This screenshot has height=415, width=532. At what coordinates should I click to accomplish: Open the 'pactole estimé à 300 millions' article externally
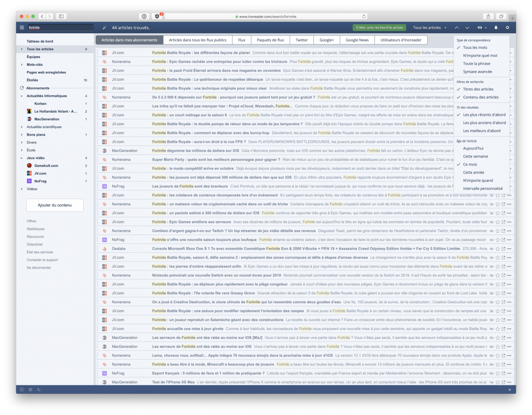[x=503, y=213]
